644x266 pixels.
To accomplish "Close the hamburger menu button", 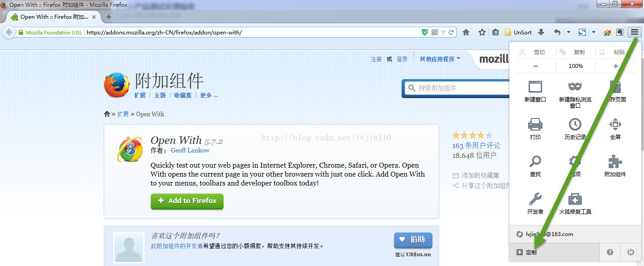I will click(635, 32).
